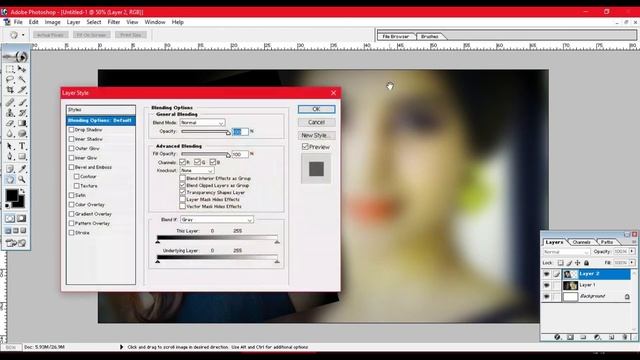Select the Blur tool

point(10,133)
